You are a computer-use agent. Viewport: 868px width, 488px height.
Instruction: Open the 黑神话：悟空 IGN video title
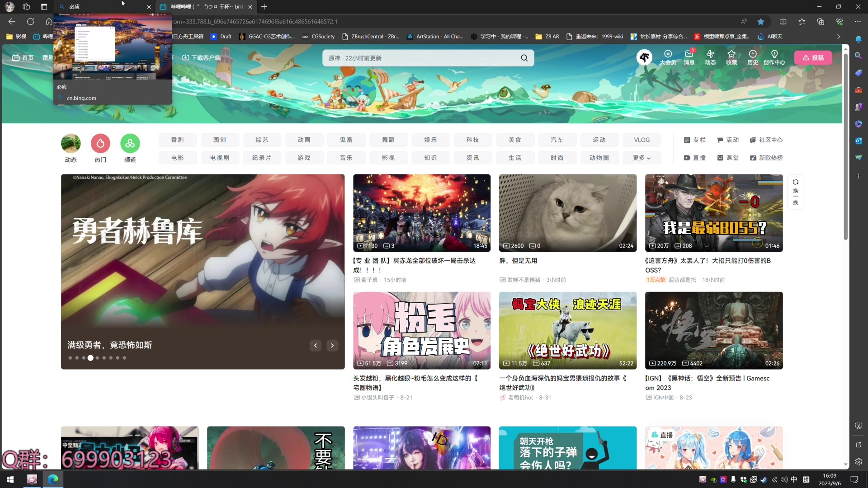click(x=708, y=383)
